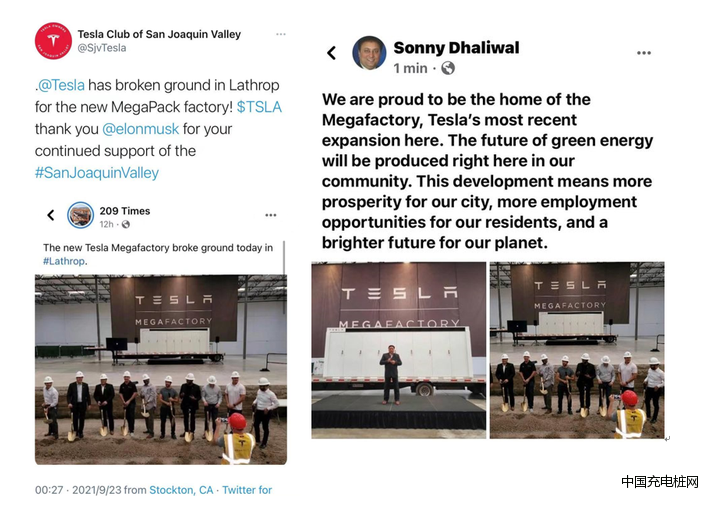The image size is (707, 512).
Task: Click the Stockton, CA location link
Action: [181, 490]
